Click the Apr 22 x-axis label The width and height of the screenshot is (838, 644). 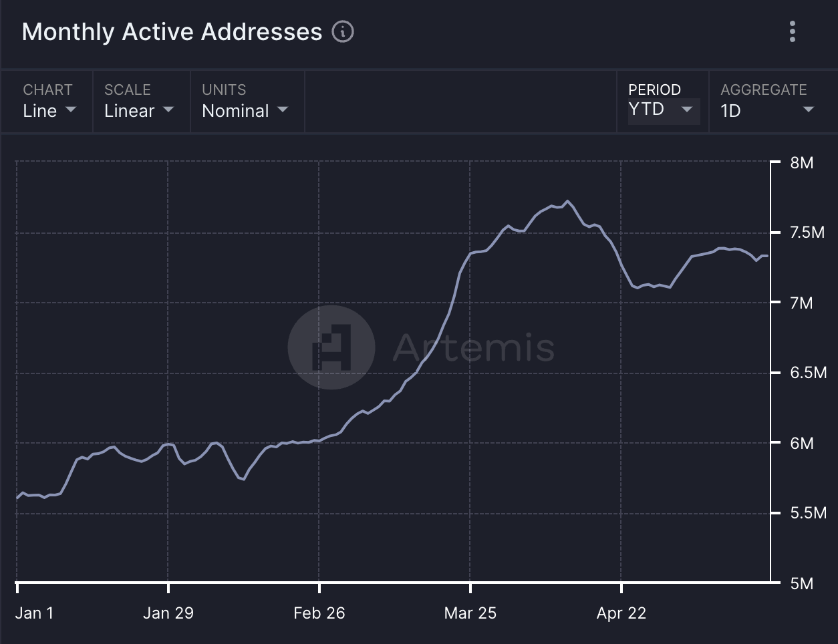click(x=621, y=613)
